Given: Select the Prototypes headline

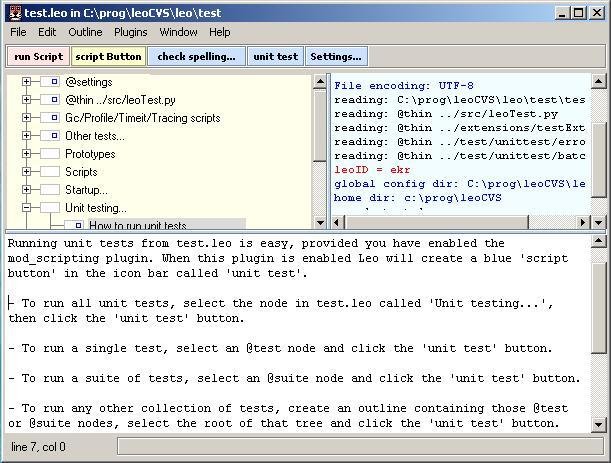Looking at the screenshot, I should (90, 154).
